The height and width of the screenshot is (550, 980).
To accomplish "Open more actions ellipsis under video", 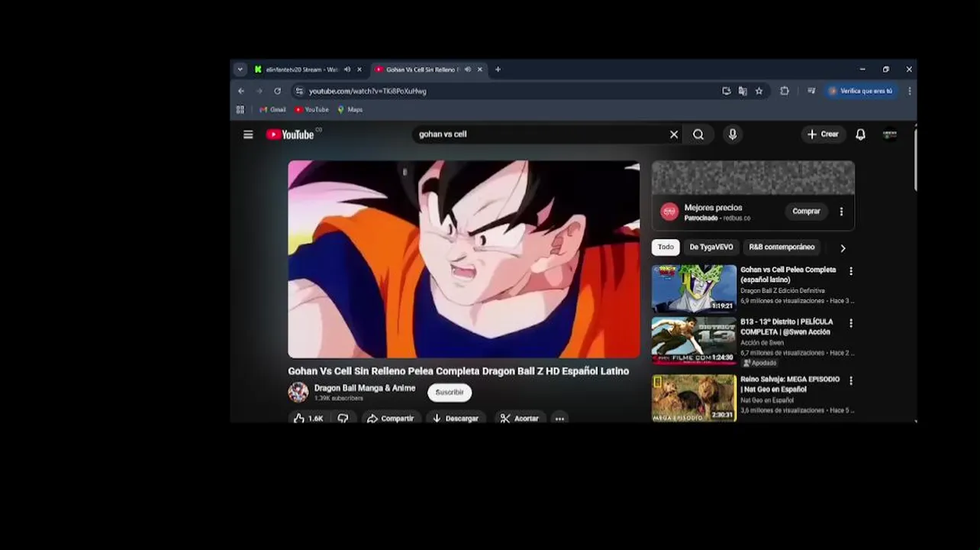I will pos(559,418).
